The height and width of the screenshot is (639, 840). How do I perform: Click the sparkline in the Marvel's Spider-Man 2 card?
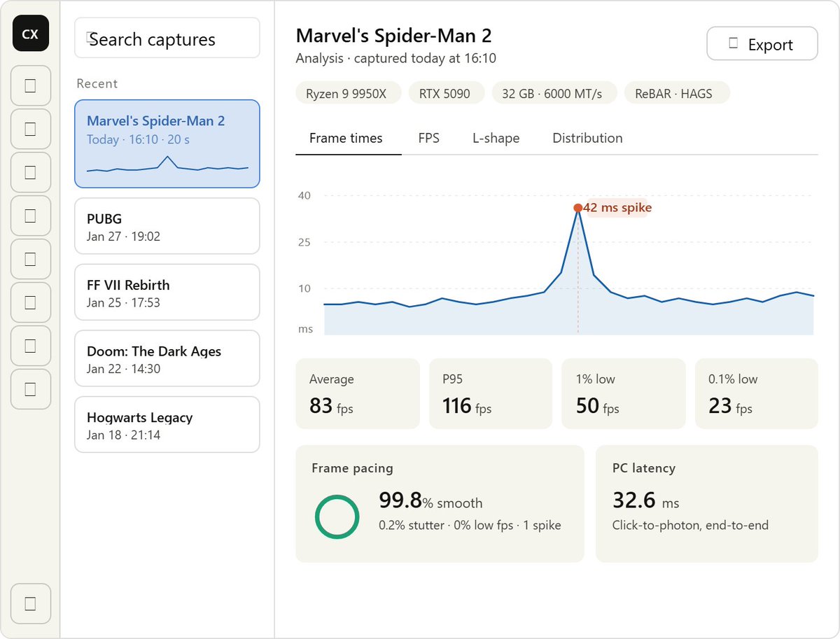click(x=167, y=164)
